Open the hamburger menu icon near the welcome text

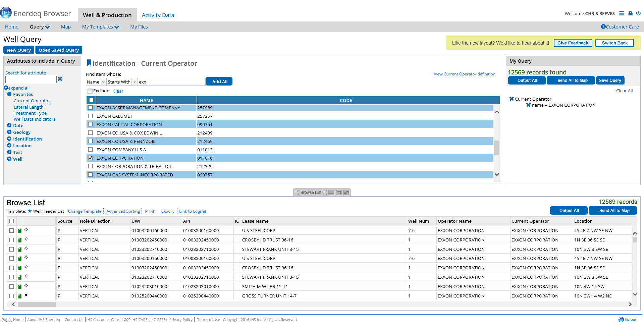pos(622,13)
